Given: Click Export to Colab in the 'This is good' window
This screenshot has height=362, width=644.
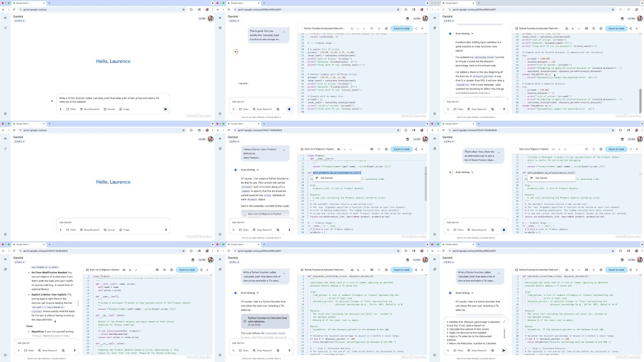Looking at the screenshot, I should [x=401, y=29].
